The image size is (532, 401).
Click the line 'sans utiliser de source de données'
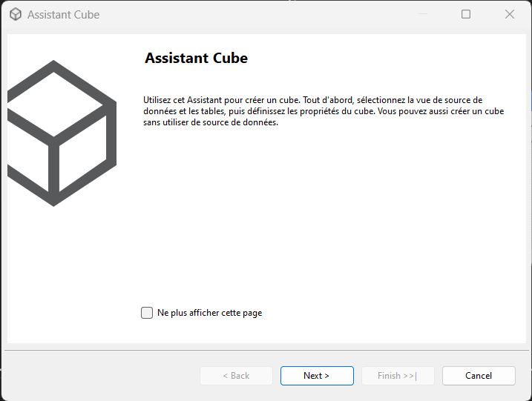click(x=211, y=122)
